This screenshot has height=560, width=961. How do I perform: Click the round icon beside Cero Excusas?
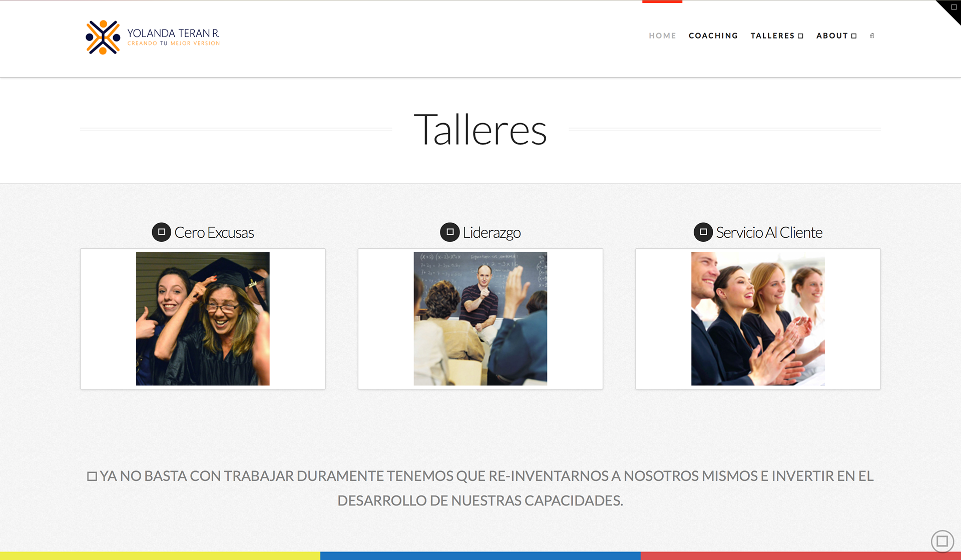tap(161, 232)
